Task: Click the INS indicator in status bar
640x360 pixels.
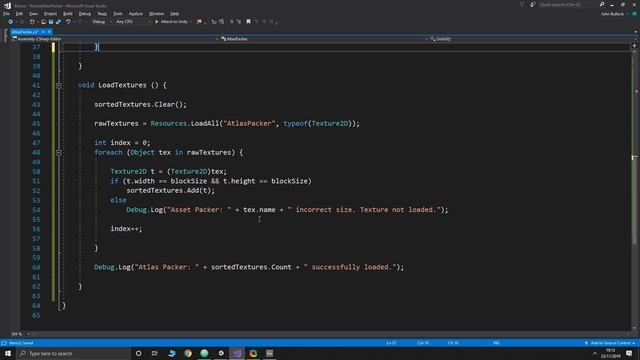Action: point(496,343)
